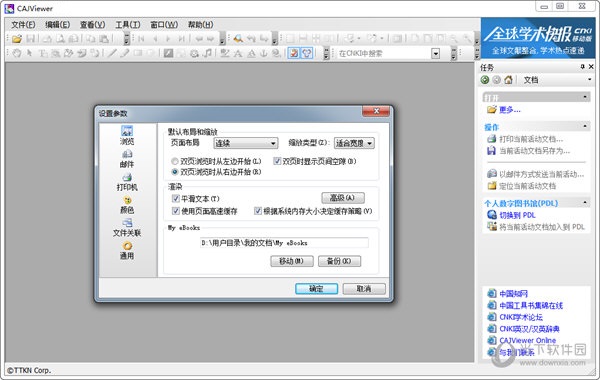600x380 pixels.
Task: Select 双页浏览时从左边开始 radio button
Action: pos(175,161)
